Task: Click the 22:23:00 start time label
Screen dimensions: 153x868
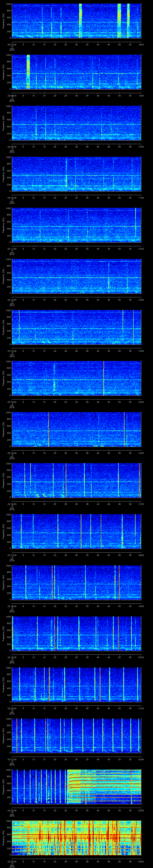Action: pos(12,862)
